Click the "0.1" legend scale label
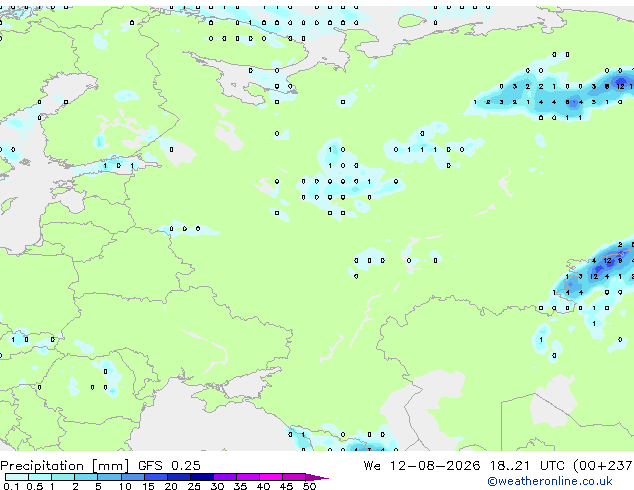 point(11,486)
